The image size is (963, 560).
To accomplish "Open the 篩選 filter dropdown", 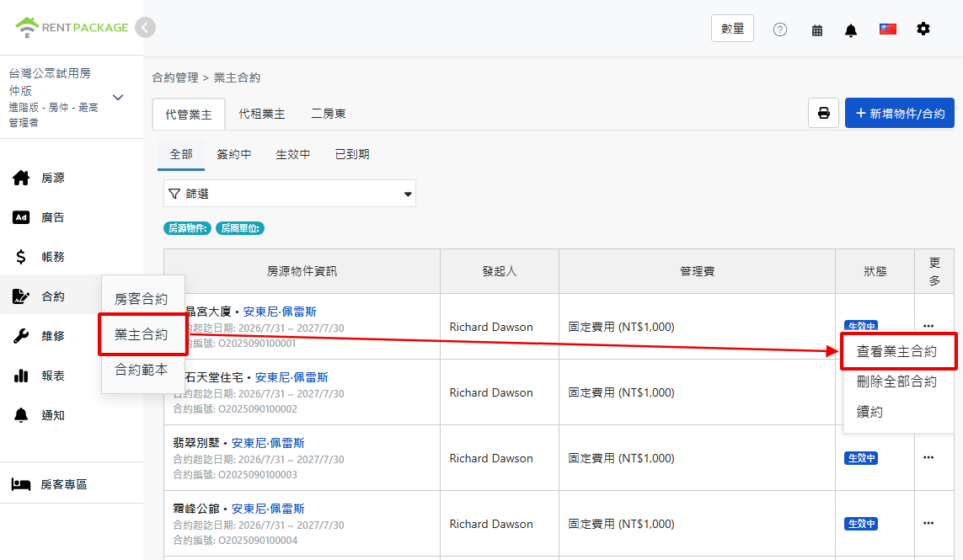I will pyautogui.click(x=289, y=194).
